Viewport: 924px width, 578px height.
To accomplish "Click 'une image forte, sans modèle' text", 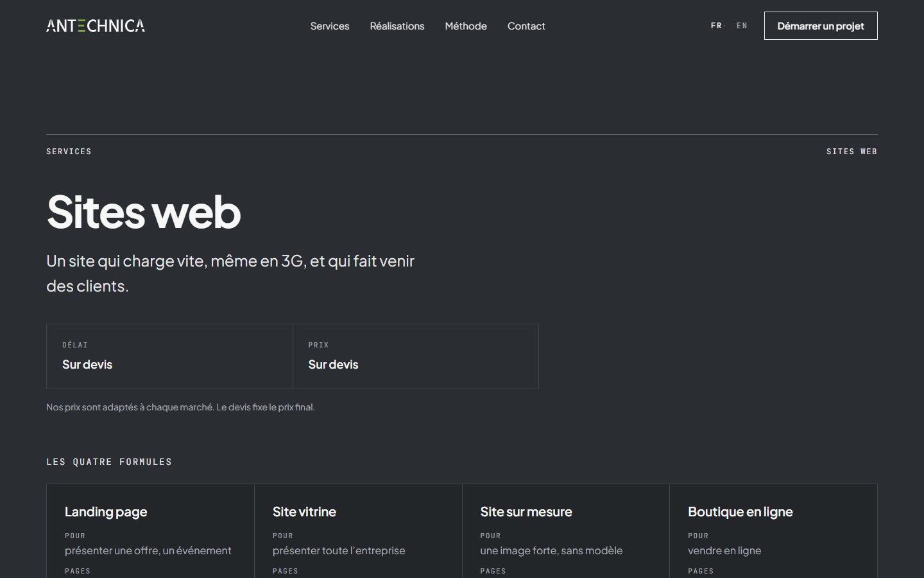I will pos(551,550).
